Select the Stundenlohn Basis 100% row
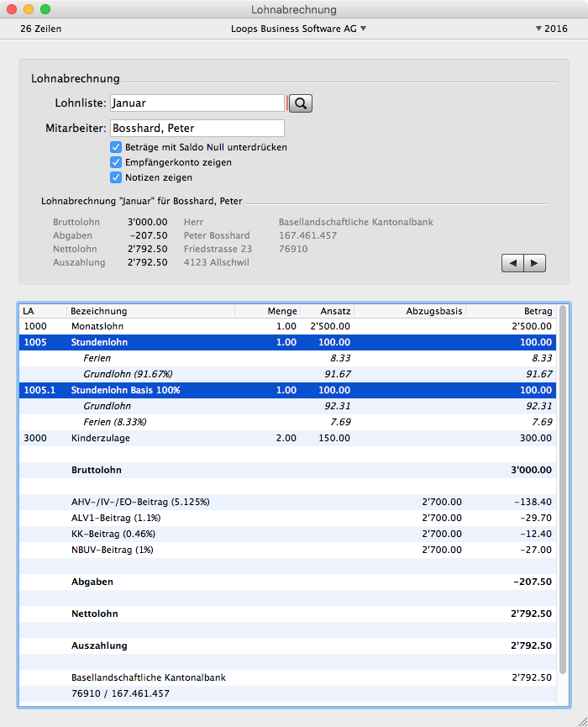 coord(286,390)
